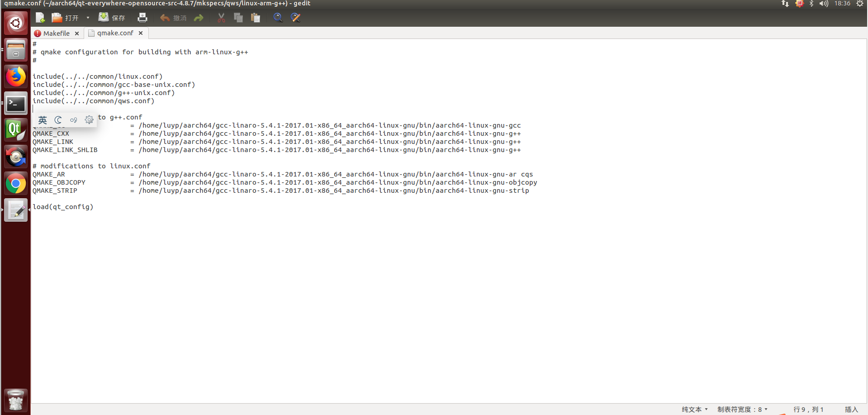The height and width of the screenshot is (415, 868).
Task: Launch Firefox from the launcher
Action: point(16,76)
